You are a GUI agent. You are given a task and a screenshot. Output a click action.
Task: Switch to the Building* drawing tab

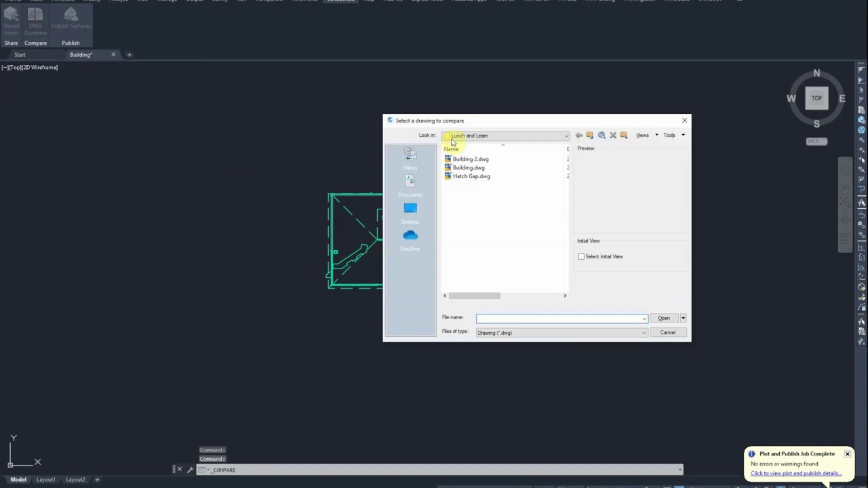(x=81, y=55)
